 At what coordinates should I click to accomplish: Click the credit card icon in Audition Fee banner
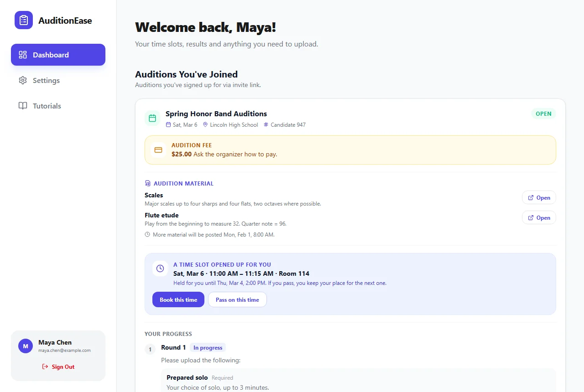pyautogui.click(x=158, y=150)
